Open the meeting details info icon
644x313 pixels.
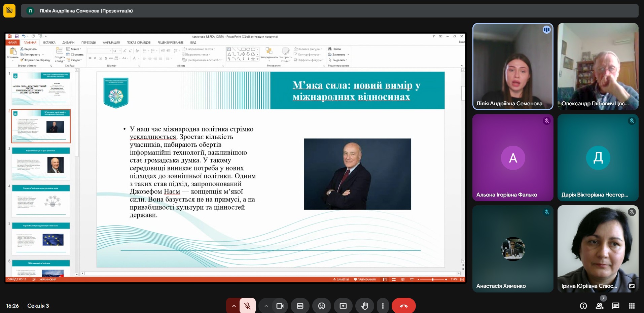click(583, 306)
